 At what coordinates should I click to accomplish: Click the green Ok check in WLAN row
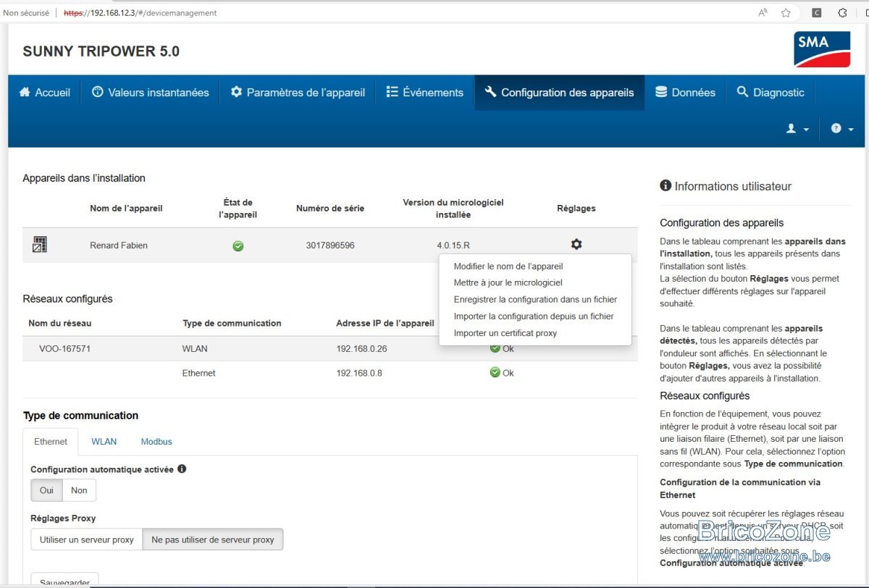coord(495,348)
